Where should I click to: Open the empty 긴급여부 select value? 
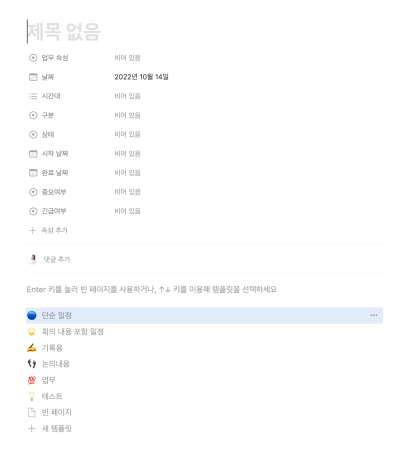(127, 211)
